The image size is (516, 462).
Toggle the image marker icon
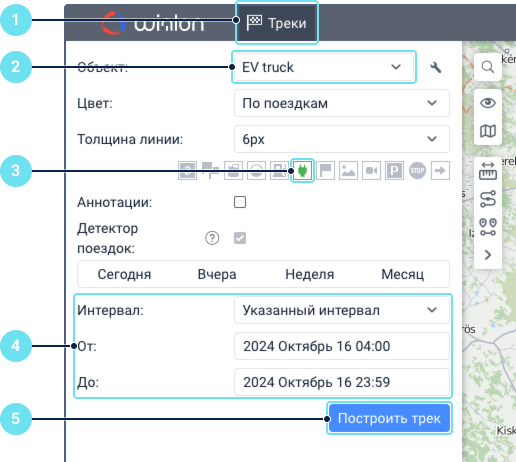348,171
